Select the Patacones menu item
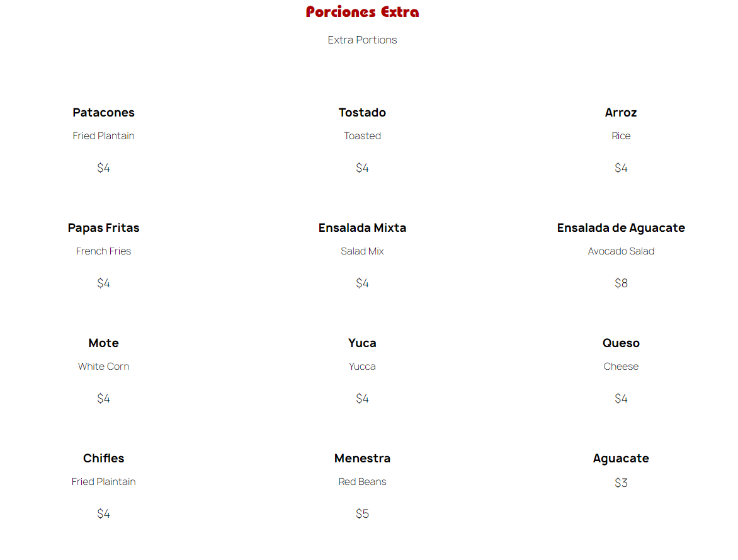Viewport: 738px width, 560px height. tap(103, 113)
